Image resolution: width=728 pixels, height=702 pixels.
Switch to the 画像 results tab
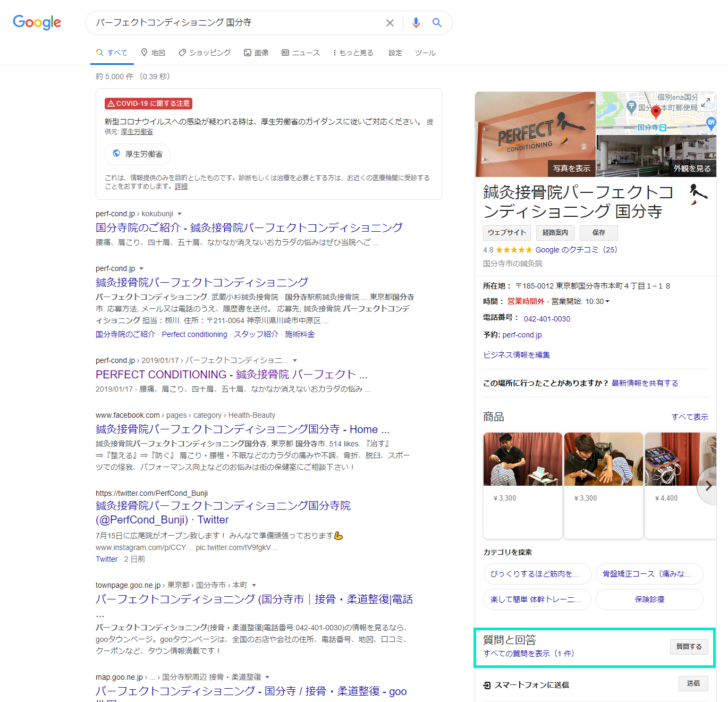pos(256,53)
